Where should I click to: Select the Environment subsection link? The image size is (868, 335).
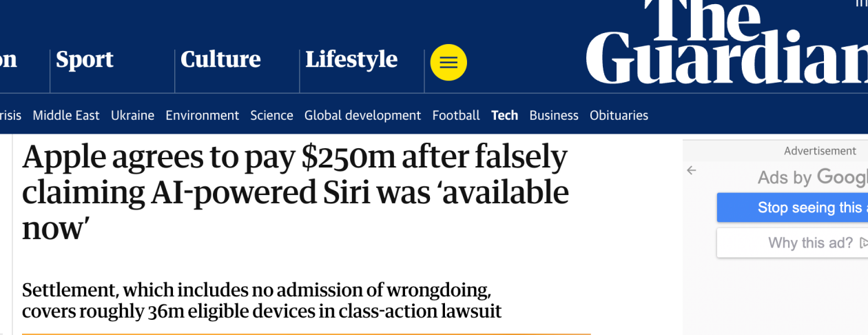[x=202, y=115]
